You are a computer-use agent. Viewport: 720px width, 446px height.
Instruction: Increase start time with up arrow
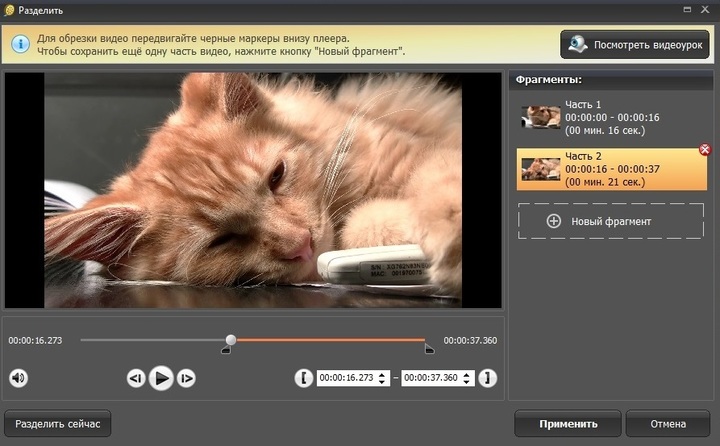coord(382,374)
